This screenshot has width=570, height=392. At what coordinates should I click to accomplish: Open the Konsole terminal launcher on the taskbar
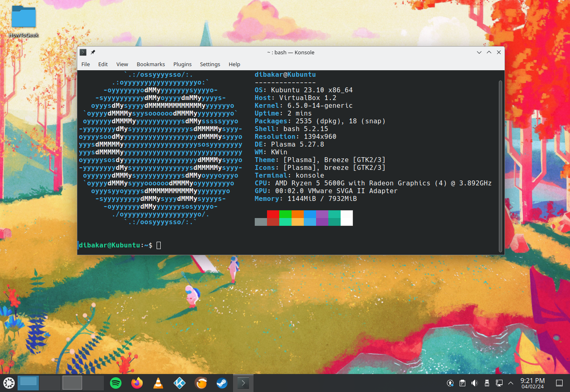click(x=243, y=383)
